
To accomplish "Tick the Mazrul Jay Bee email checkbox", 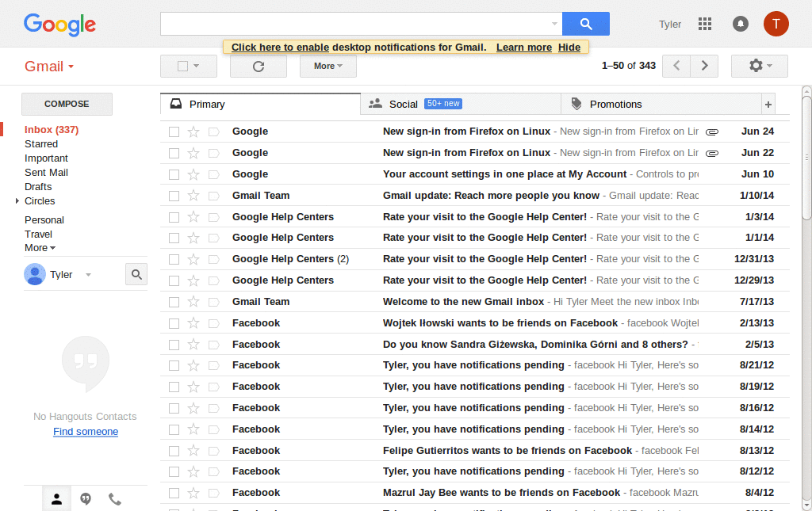I will pyautogui.click(x=174, y=493).
